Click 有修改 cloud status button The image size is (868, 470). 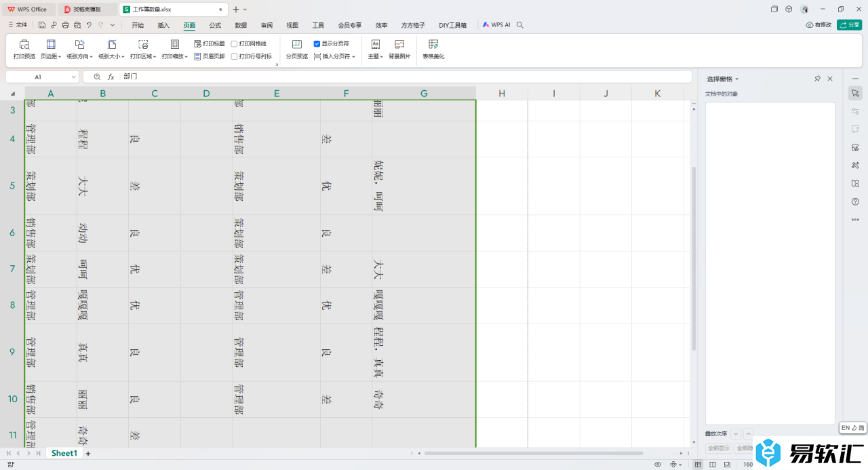tap(818, 25)
